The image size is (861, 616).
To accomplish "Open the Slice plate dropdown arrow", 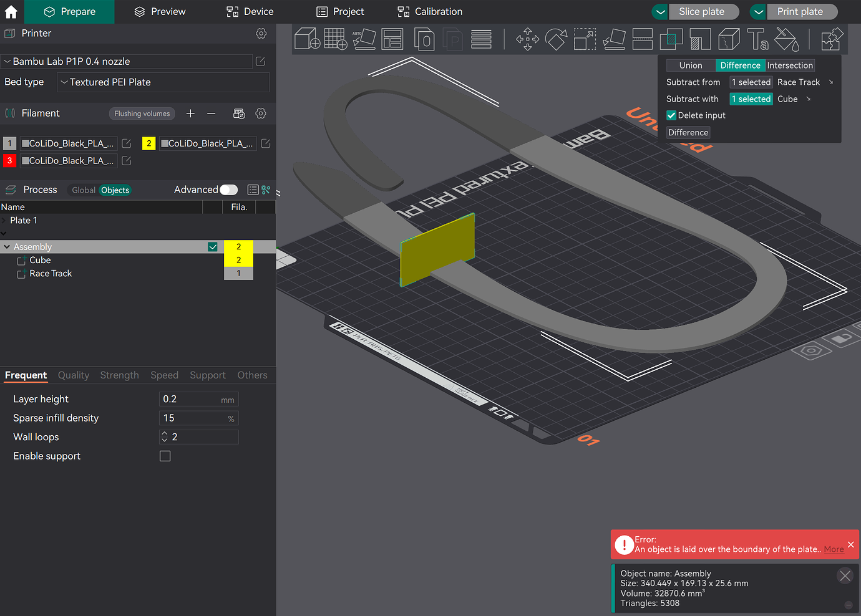I will [660, 12].
